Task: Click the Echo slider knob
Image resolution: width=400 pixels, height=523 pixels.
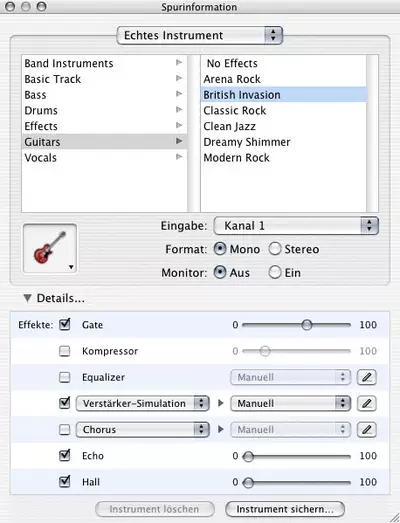Action: point(248,456)
